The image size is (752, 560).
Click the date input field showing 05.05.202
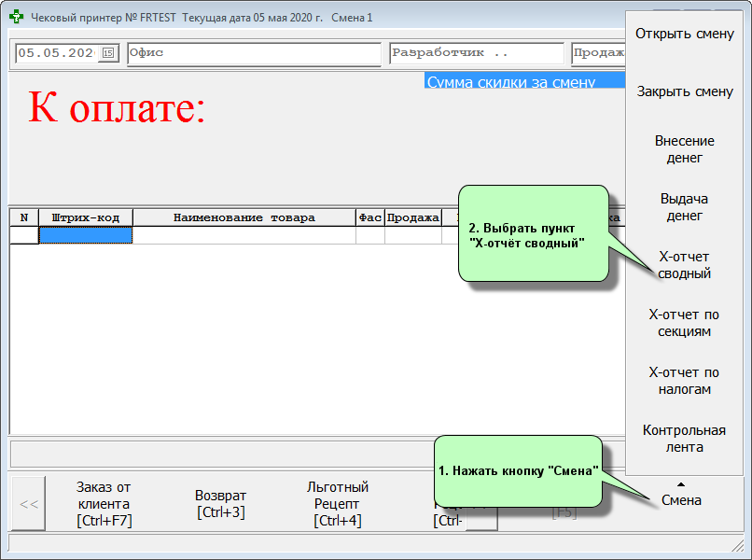pos(57,53)
